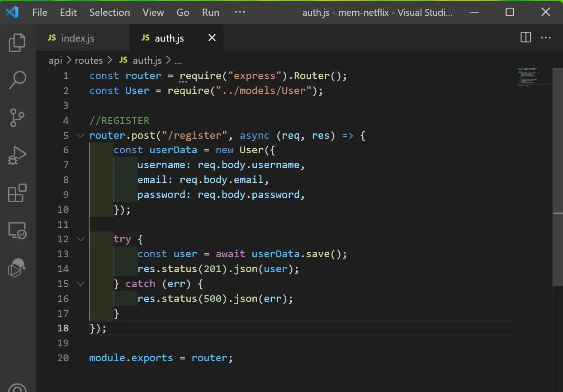Viewport: 563px width, 392px height.
Task: Split the editor to the right
Action: (x=526, y=38)
